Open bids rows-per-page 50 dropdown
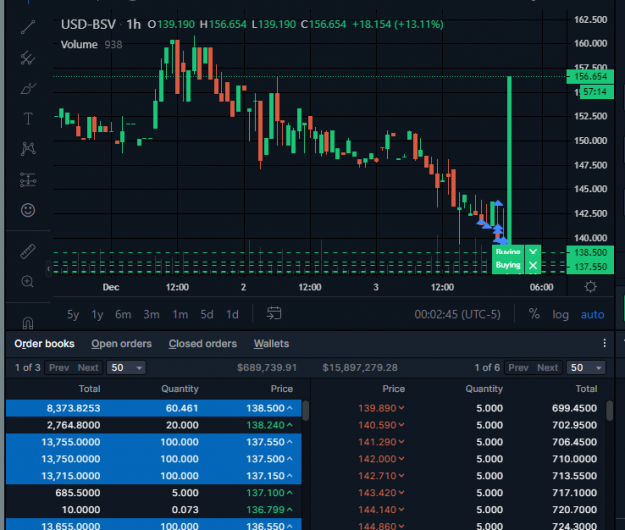Image resolution: width=625 pixels, height=530 pixels. [126, 367]
